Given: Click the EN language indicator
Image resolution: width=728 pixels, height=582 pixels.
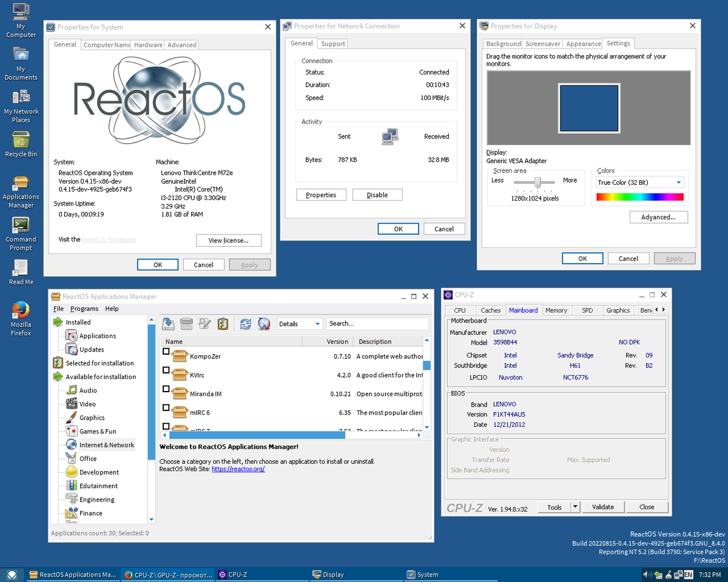Looking at the screenshot, I should click(688, 574).
